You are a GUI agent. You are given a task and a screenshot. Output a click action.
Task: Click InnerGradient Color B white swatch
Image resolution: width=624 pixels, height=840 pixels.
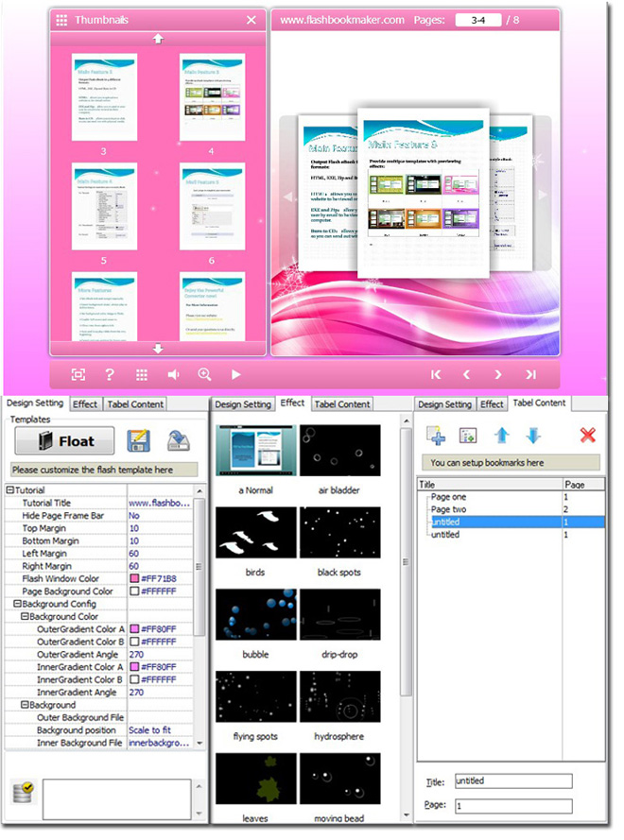click(134, 679)
